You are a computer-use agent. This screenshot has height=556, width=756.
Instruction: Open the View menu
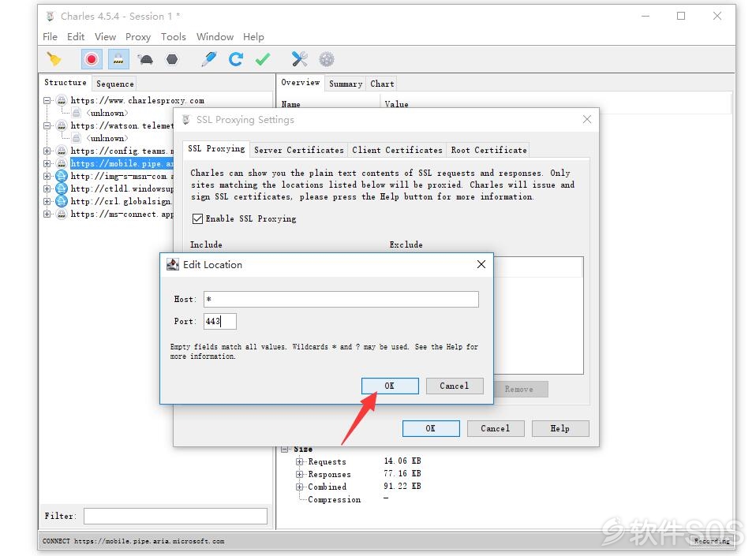tap(105, 36)
